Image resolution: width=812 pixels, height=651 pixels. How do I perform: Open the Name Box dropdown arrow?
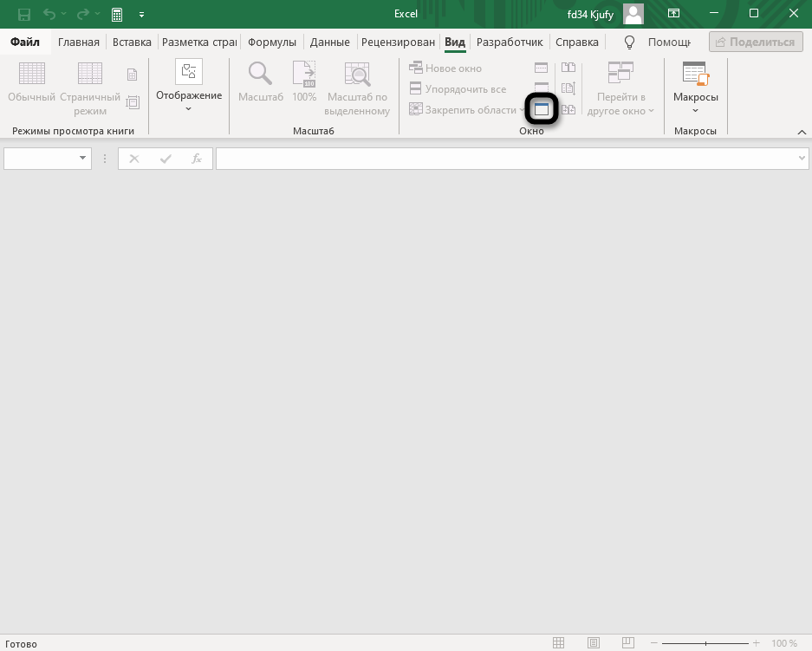(82, 158)
